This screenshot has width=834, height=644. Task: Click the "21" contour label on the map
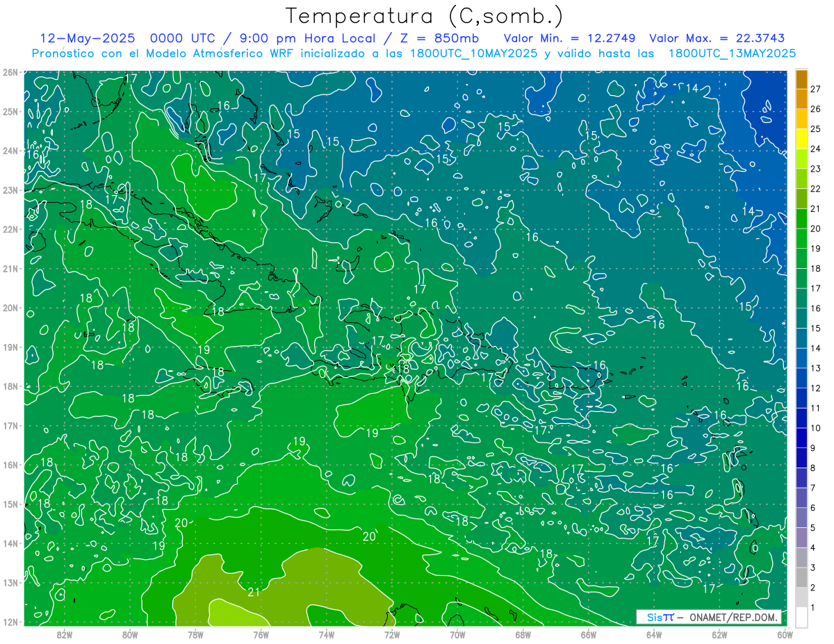[254, 592]
